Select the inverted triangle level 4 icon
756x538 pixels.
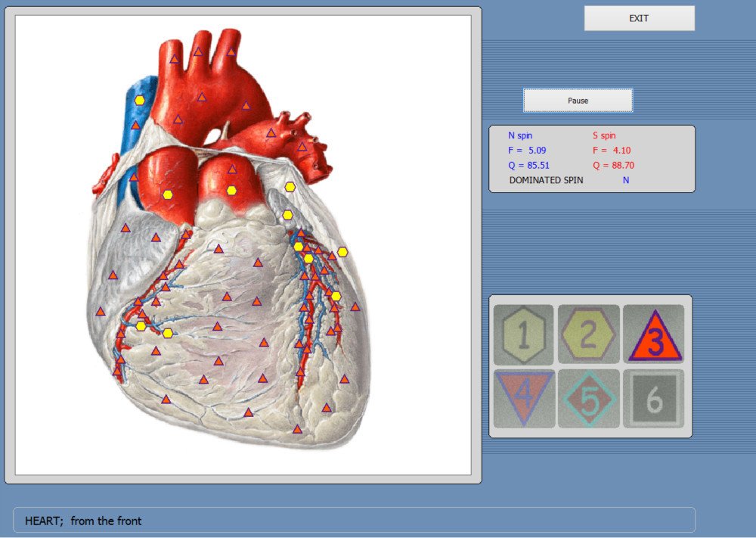click(523, 397)
